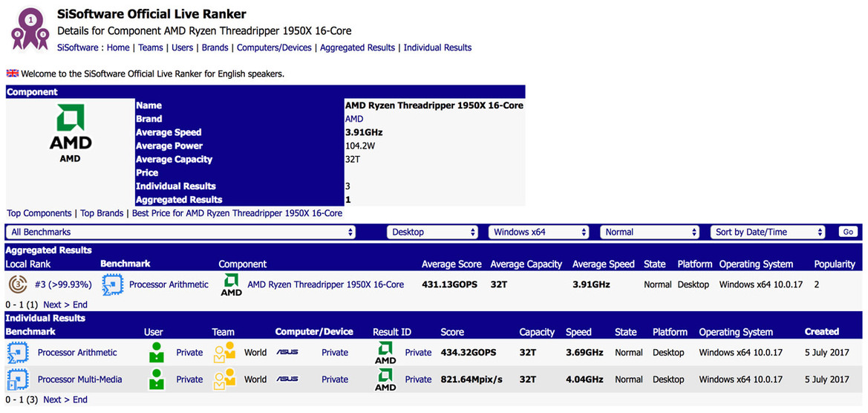The image size is (868, 413).
Task: Click Private Result ID link in Multi-Media row
Action: pyautogui.click(x=418, y=380)
